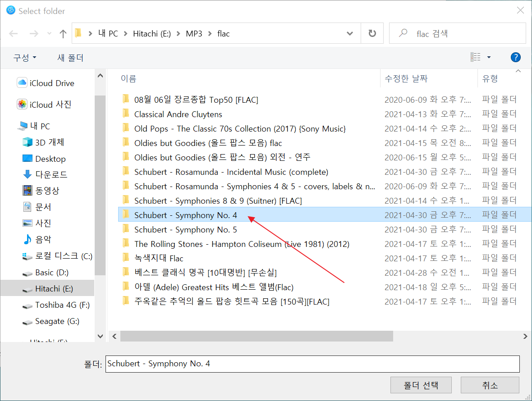Select 내 PC in the navigation pane

34,126
